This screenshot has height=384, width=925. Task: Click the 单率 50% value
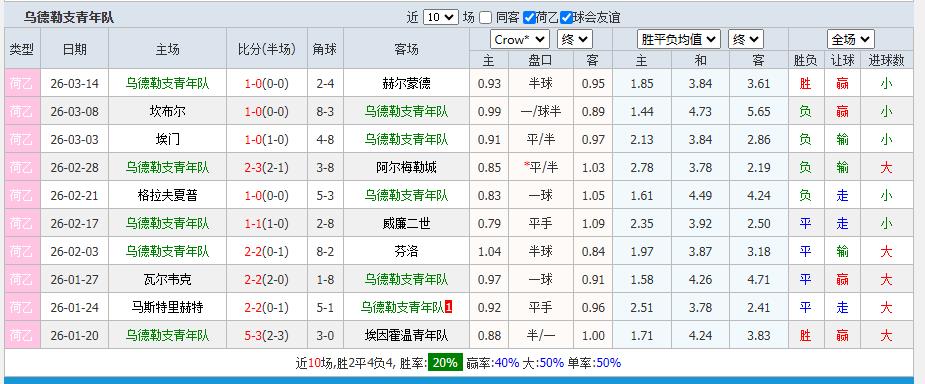(x=609, y=363)
